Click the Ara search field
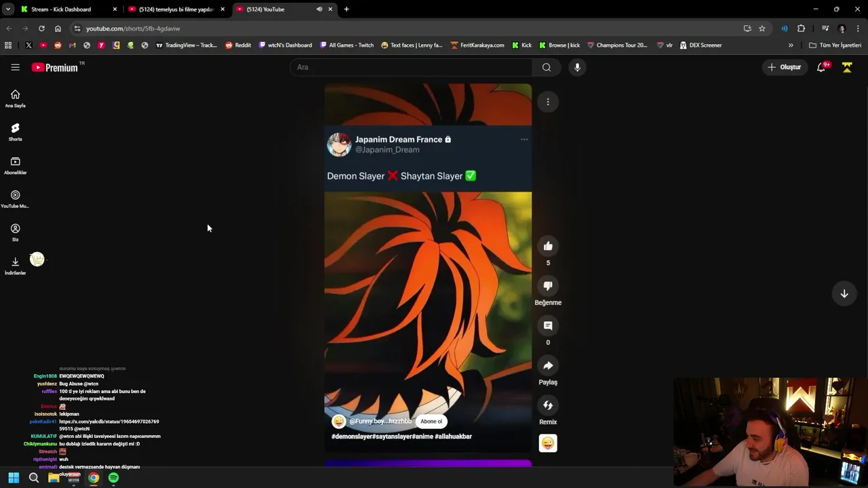The width and height of the screenshot is (868, 488). click(412, 67)
